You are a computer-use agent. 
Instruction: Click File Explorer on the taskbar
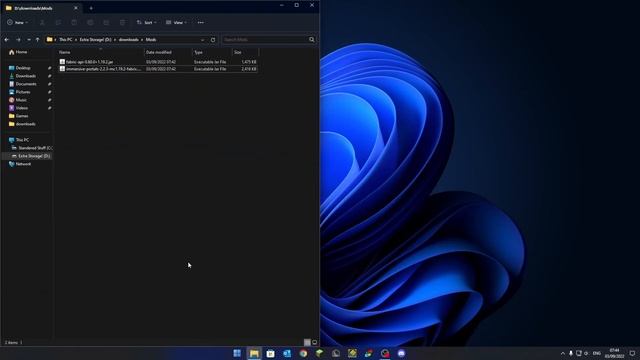click(x=254, y=353)
